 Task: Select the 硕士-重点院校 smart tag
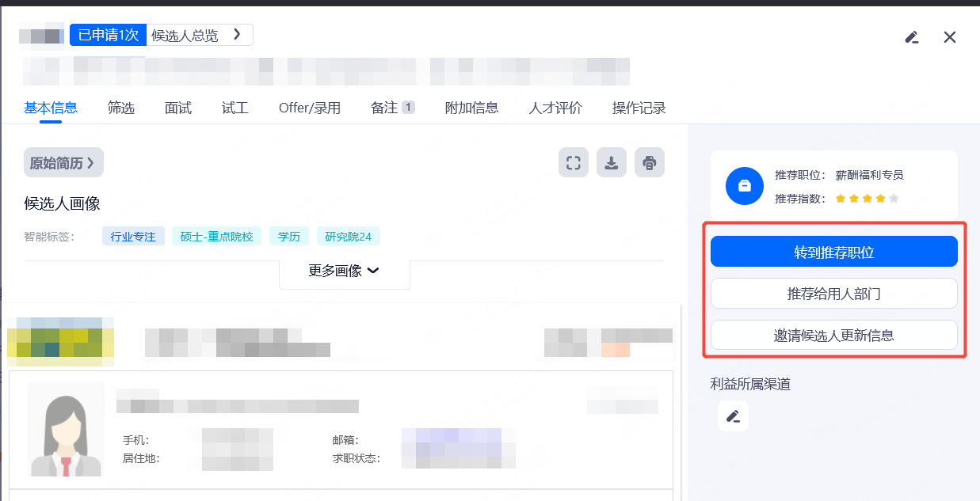[x=216, y=236]
